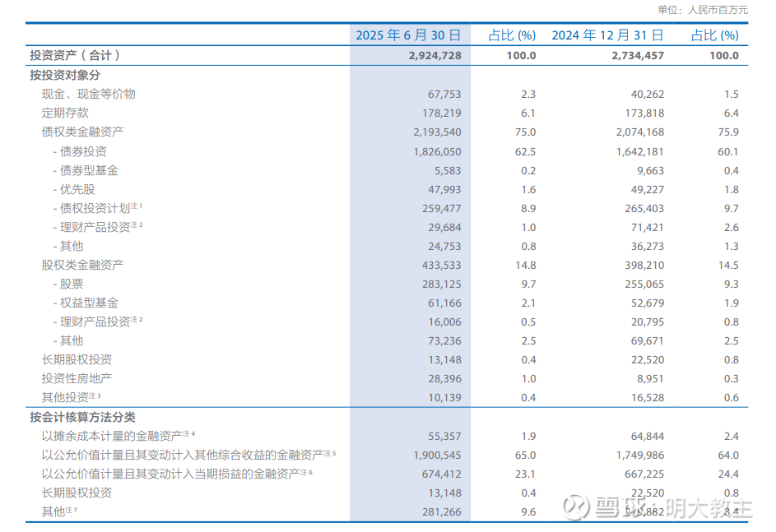Pick the cell 24,753
776x532 pixels.
[444, 246]
